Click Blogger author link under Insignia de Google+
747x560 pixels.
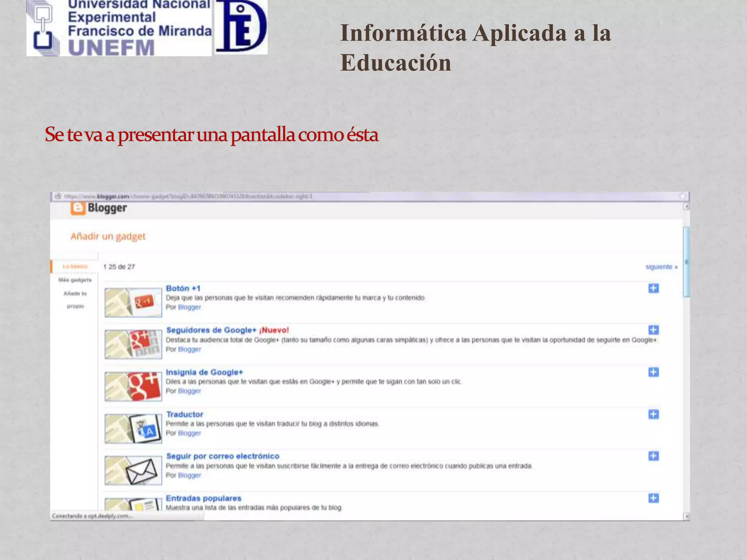pos(189,391)
